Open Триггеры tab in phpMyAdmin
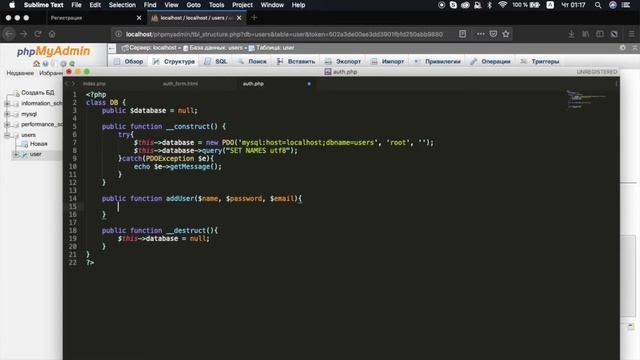Image resolution: width=640 pixels, height=360 pixels. click(540, 62)
